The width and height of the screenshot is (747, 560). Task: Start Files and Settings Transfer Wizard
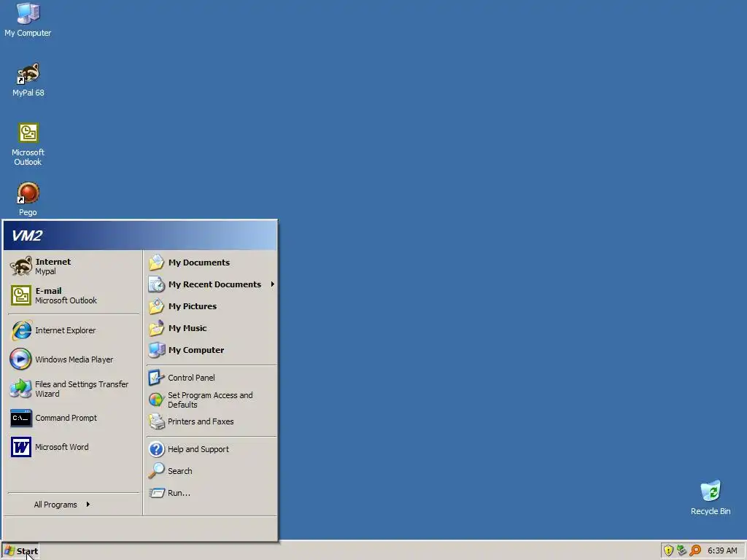point(74,389)
